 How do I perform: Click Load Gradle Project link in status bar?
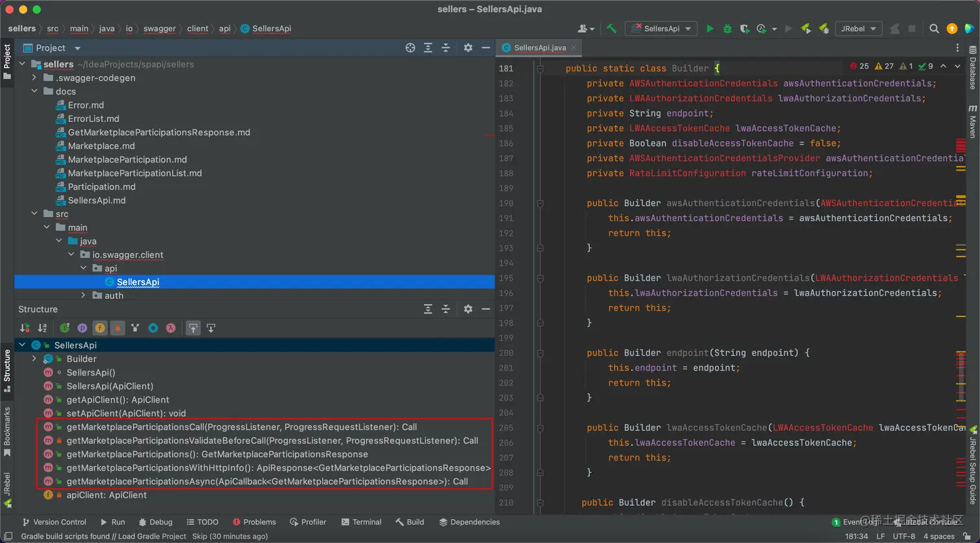coord(152,537)
